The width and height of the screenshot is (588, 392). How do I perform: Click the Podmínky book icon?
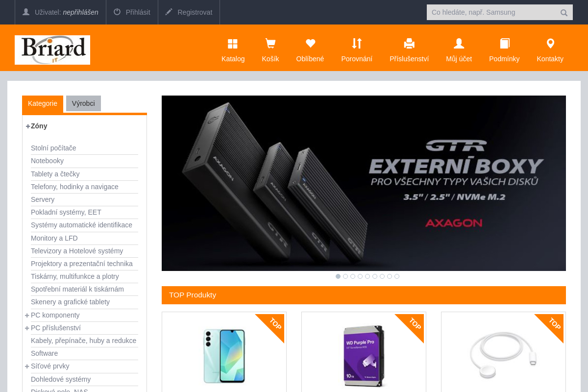pyautogui.click(x=504, y=44)
